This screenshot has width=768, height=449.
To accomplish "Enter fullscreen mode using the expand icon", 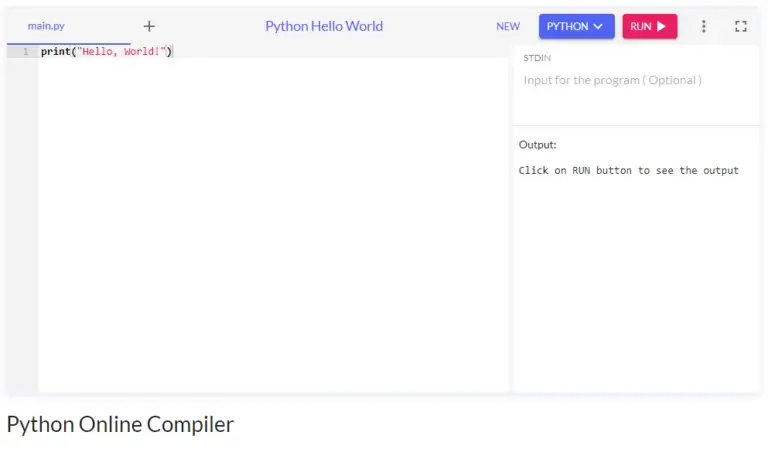I will coord(741,26).
